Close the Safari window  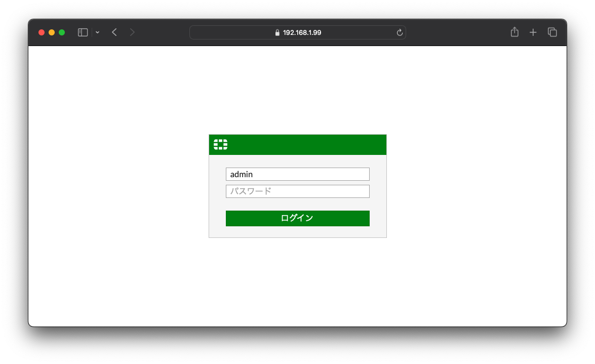[41, 32]
